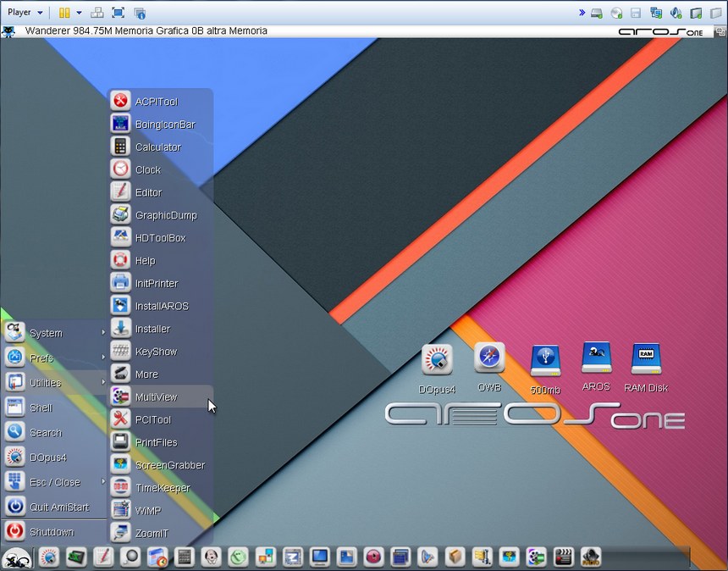
Task: Click the calculator icon in the bottom dock
Action: point(185,557)
